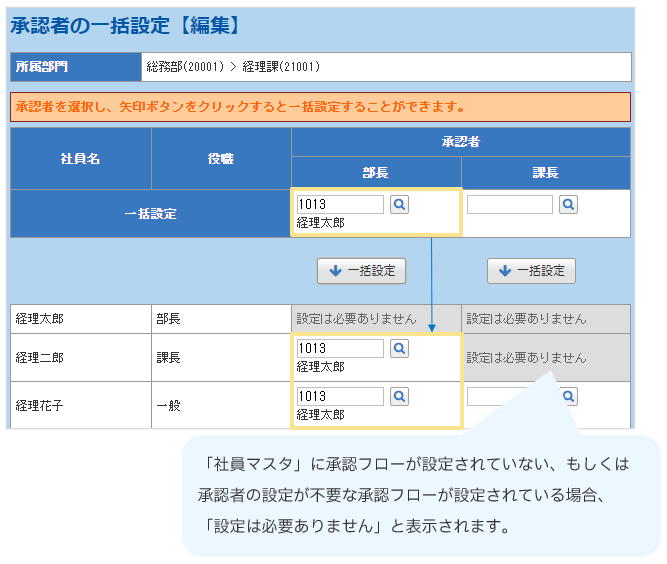The width and height of the screenshot is (667, 564).
Task: Focus bulk 部長 input containing 1013
Action: pyautogui.click(x=340, y=204)
